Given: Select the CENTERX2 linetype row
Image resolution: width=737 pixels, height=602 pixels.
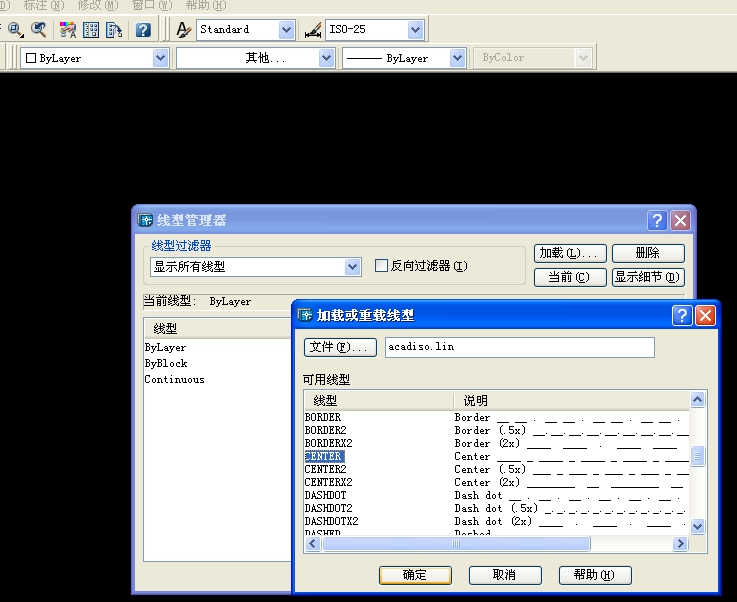Looking at the screenshot, I should (496, 483).
